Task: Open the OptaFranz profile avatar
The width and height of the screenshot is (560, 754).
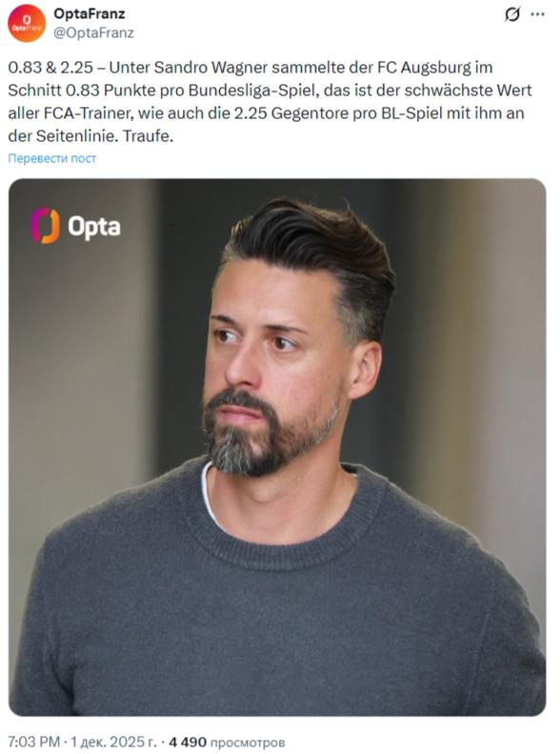Action: 27,23
